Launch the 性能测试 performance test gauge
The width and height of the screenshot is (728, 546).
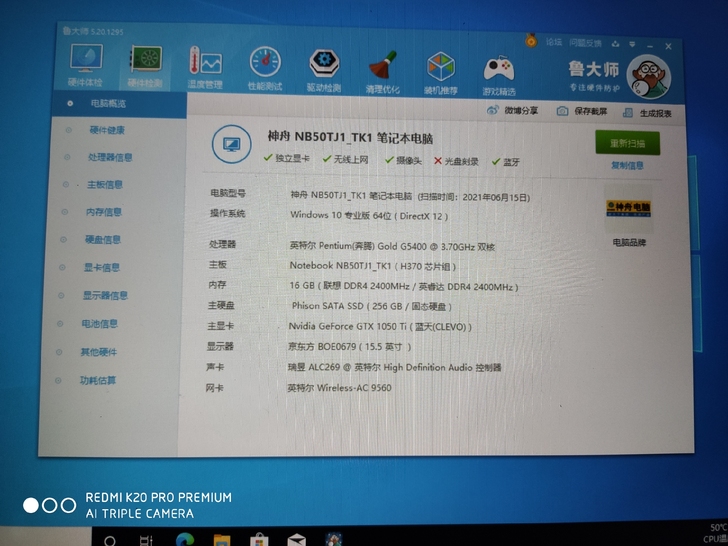(x=265, y=68)
